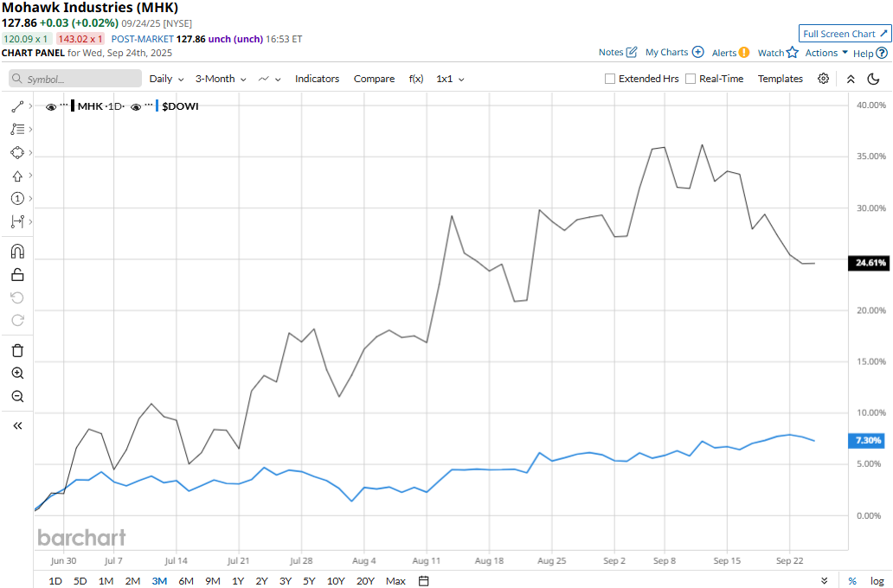Expand the shapes tool flyout arrow

(30, 152)
